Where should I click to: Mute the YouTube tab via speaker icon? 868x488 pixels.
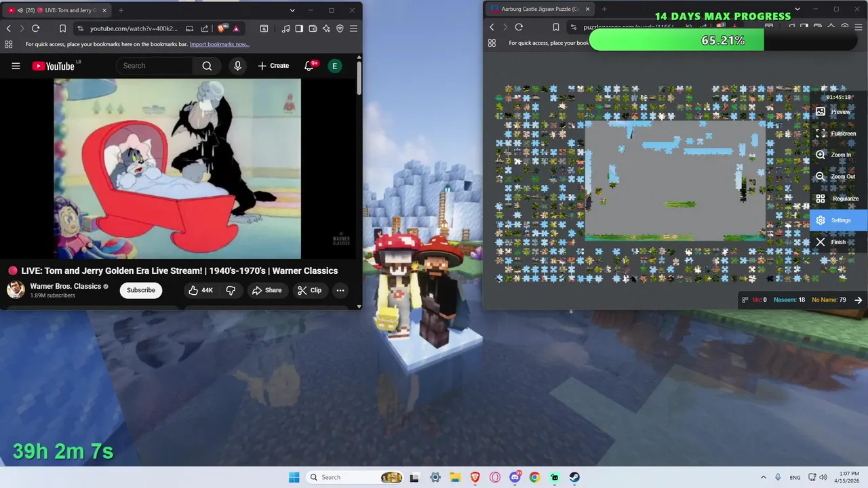point(20,10)
